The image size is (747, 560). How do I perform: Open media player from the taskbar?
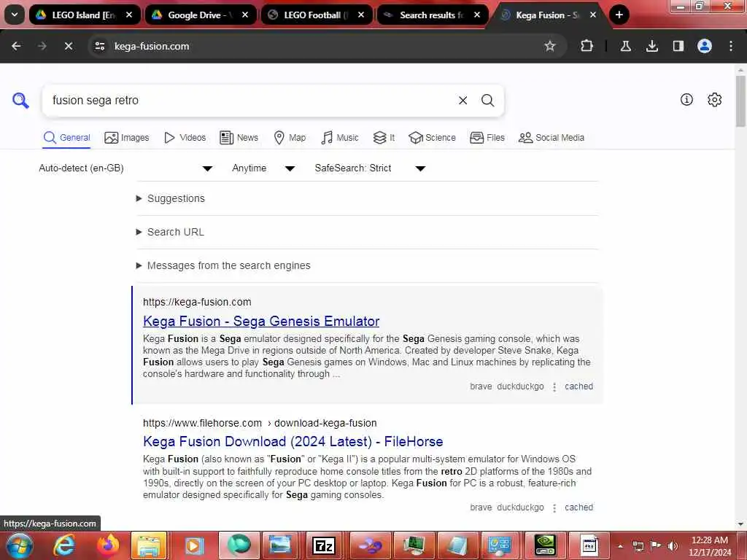[193, 545]
